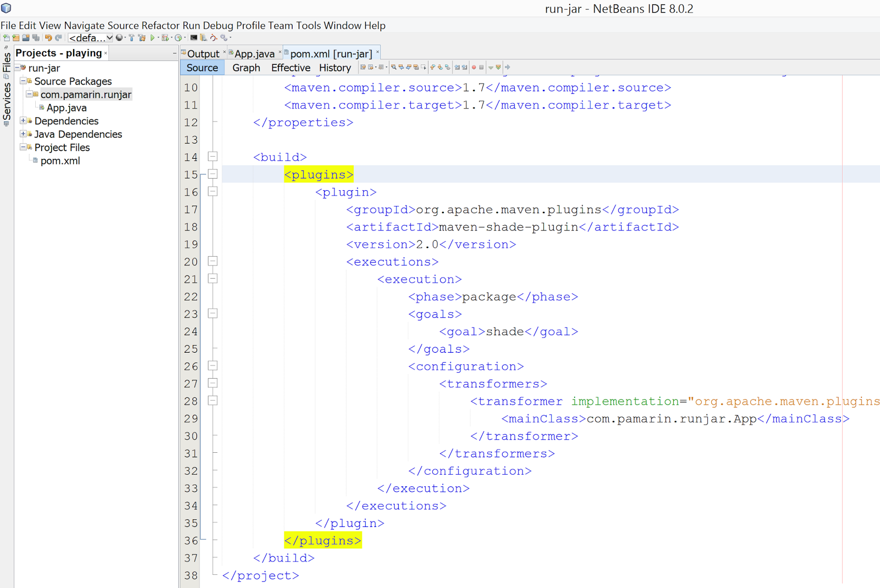Click the New Project toolbar icon
880x588 pixels.
[16, 38]
